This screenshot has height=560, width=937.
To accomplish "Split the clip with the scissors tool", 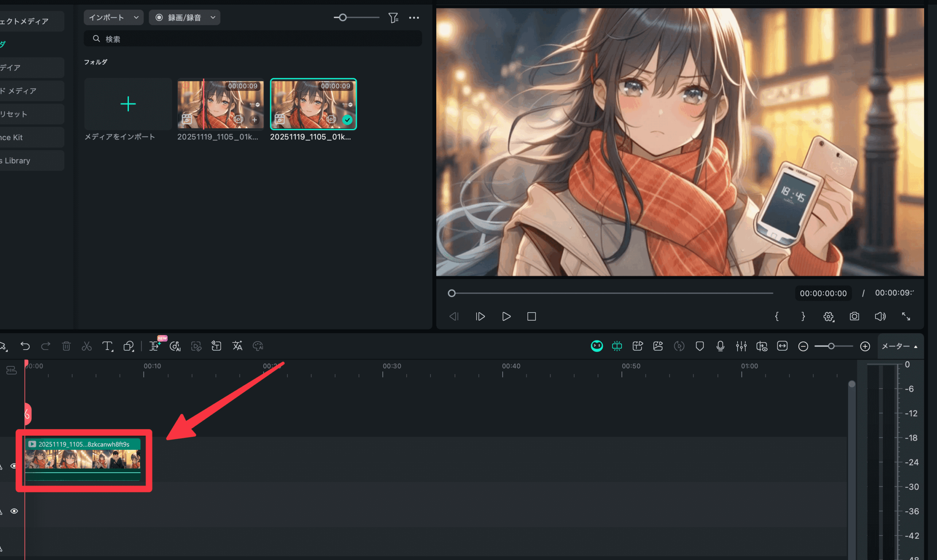I will (x=86, y=346).
